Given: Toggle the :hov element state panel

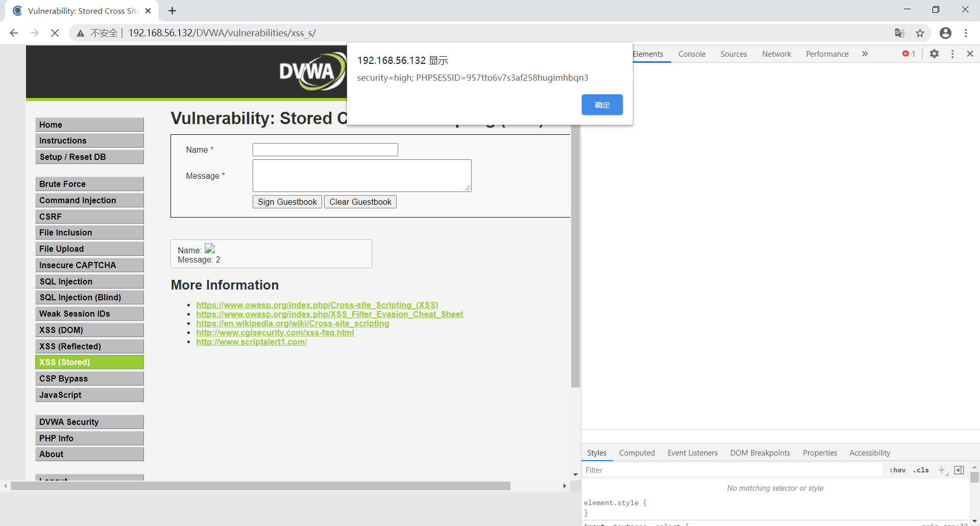Looking at the screenshot, I should click(x=897, y=470).
